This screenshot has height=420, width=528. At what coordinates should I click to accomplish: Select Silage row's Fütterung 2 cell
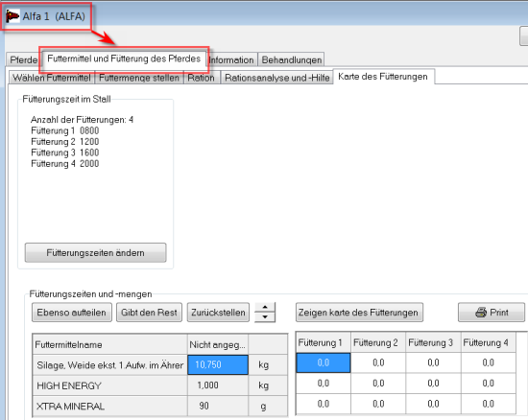tap(378, 362)
